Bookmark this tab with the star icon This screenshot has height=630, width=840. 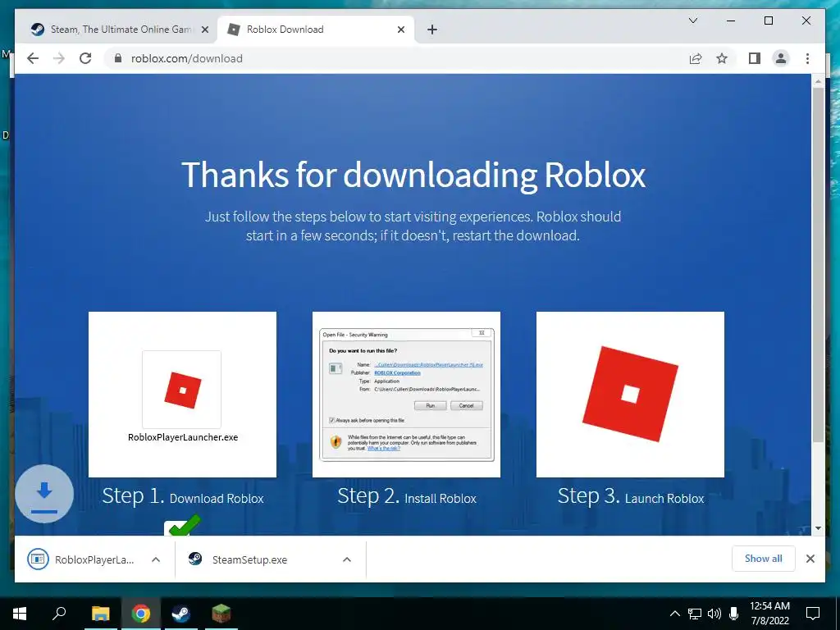point(722,58)
